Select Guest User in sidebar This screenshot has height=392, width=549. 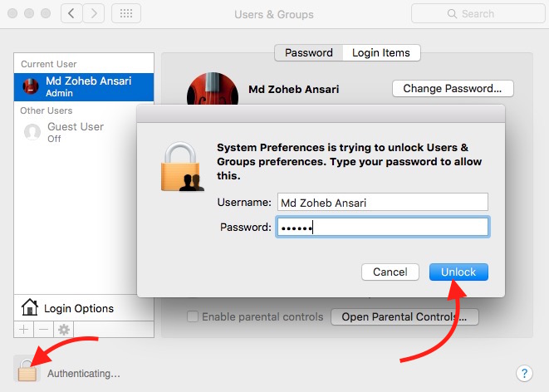75,131
